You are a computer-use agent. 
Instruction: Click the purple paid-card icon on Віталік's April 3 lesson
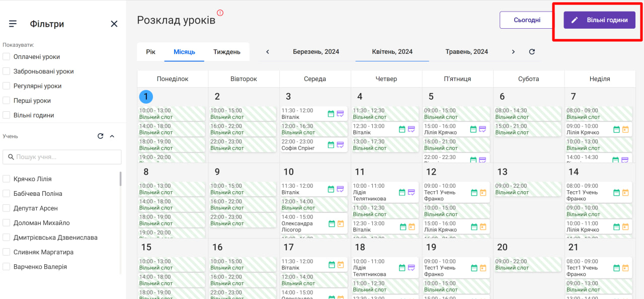[340, 114]
